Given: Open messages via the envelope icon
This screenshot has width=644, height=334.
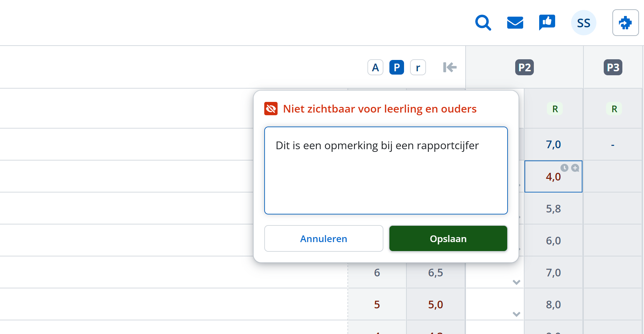Looking at the screenshot, I should coord(515,23).
